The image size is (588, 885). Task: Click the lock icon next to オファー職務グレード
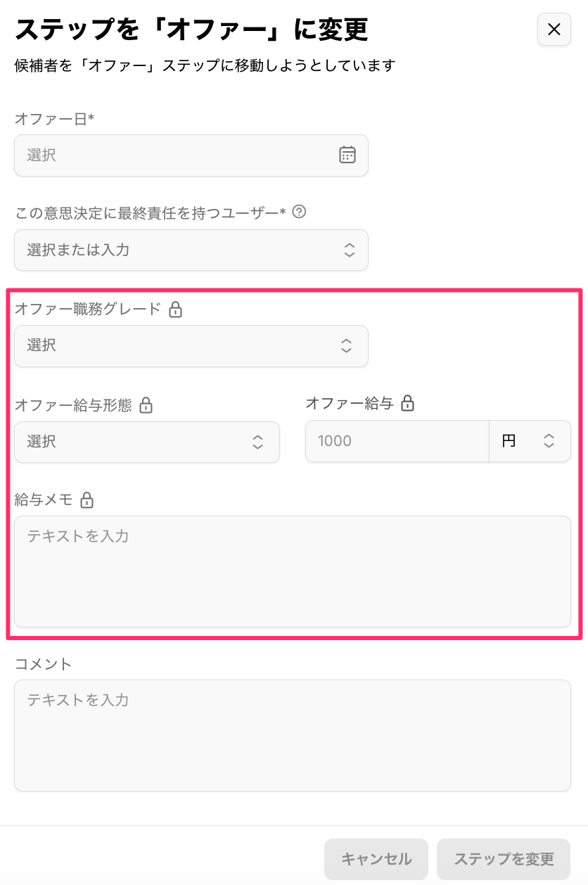(176, 309)
